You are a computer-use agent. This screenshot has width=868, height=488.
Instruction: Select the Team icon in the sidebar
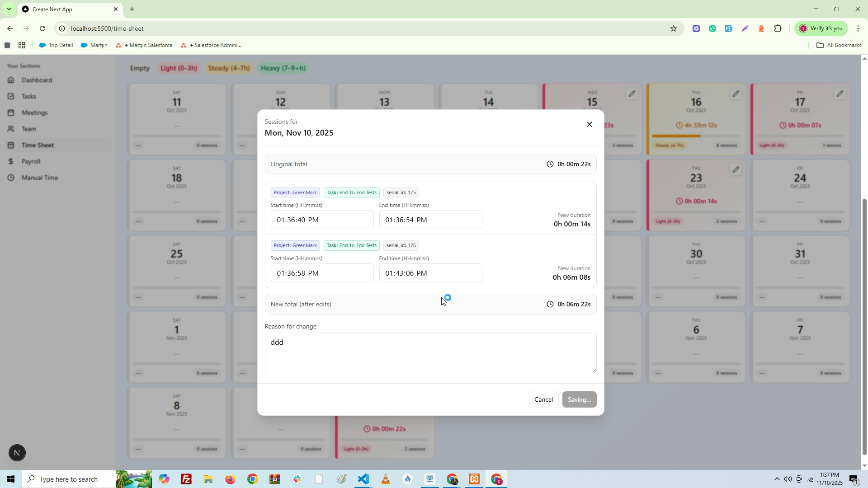(x=11, y=129)
